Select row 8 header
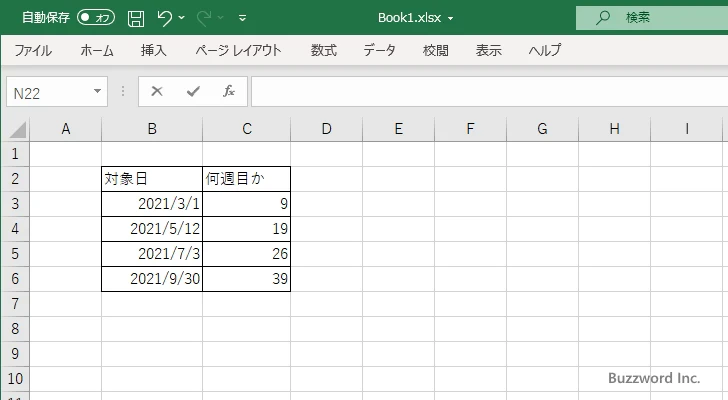Screen dimensions: 728x400 coord(15,329)
